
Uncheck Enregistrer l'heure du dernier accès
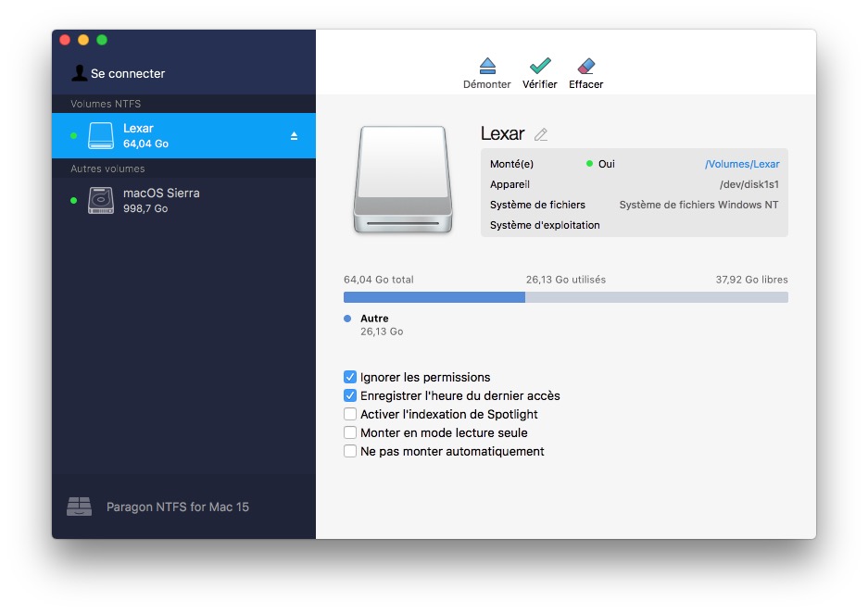[350, 395]
